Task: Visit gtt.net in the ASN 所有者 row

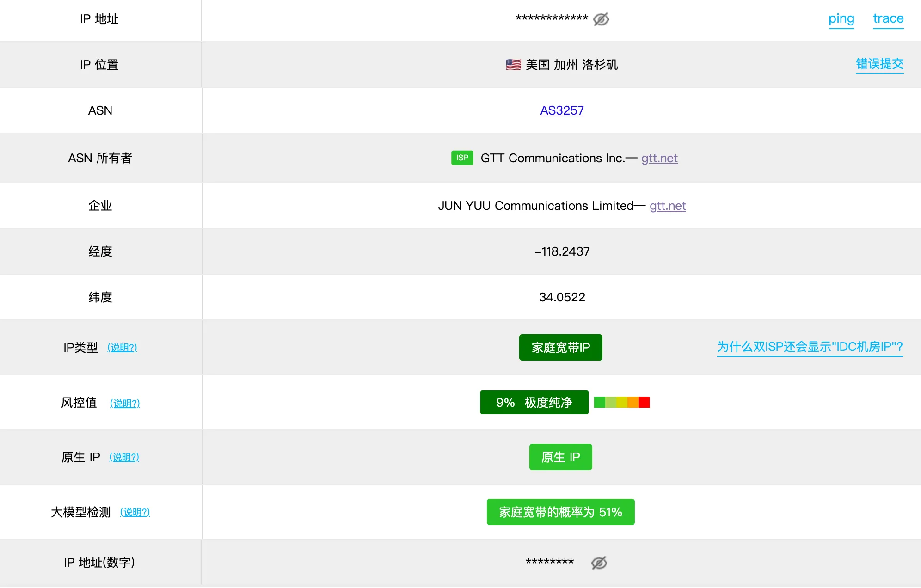Action: [659, 159]
